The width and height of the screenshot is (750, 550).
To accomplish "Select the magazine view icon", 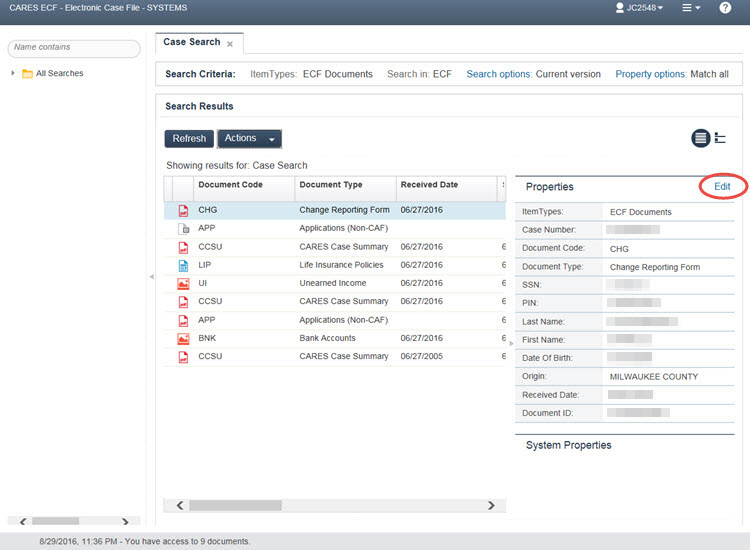I will pos(721,138).
